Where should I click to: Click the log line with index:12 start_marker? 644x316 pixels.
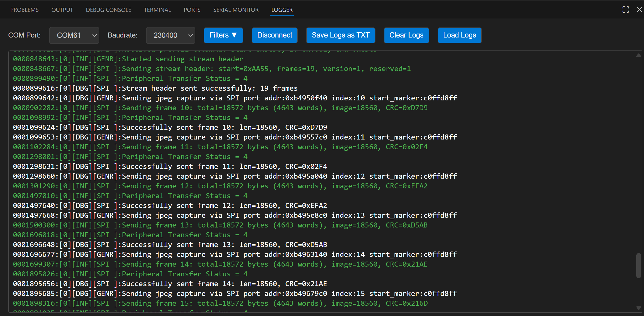[235, 176]
